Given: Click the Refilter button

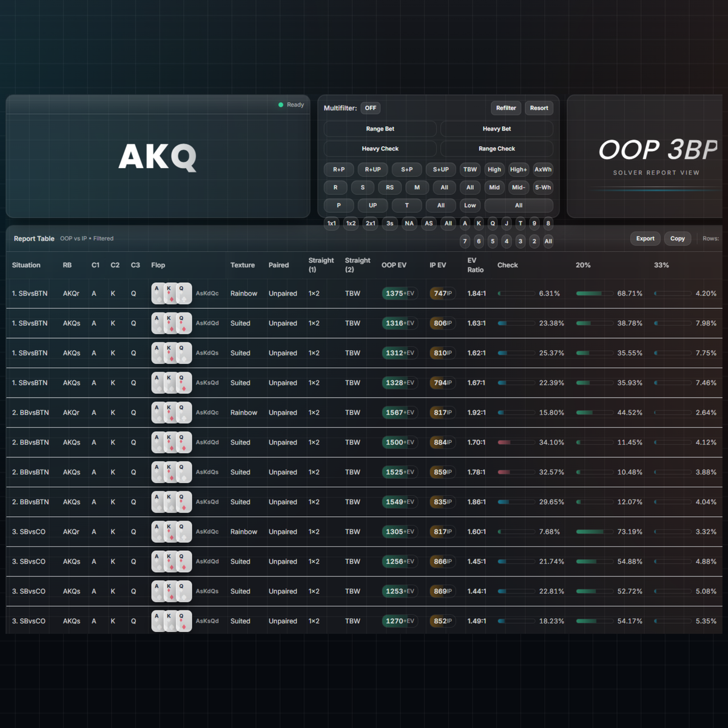Looking at the screenshot, I should click(506, 108).
